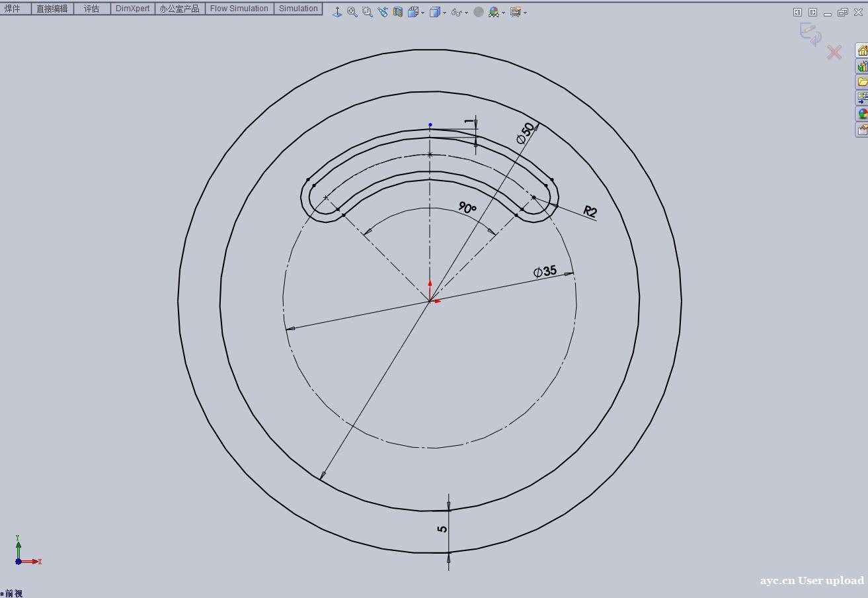The image size is (868, 598).
Task: Select the Previous View icon
Action: point(383,12)
